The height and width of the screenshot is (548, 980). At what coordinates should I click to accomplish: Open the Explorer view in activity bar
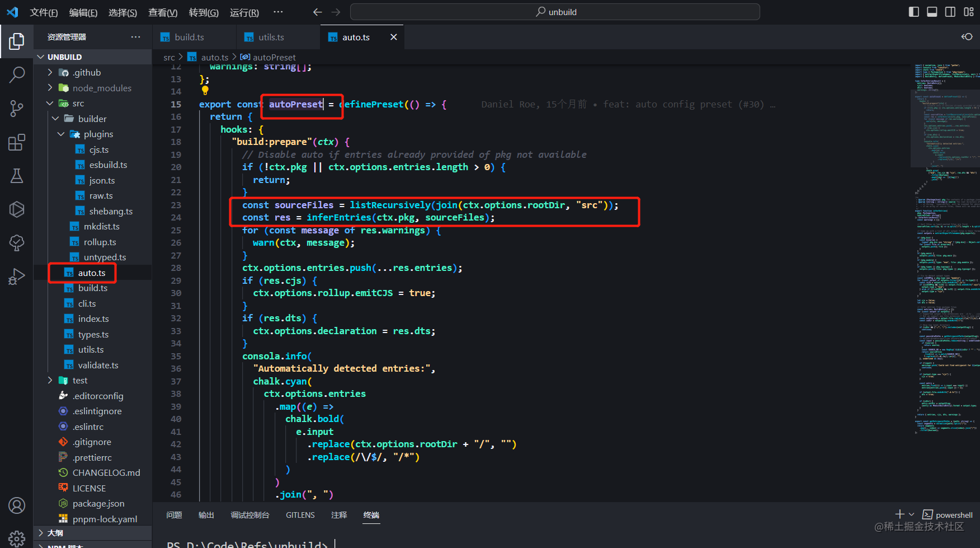click(x=17, y=41)
